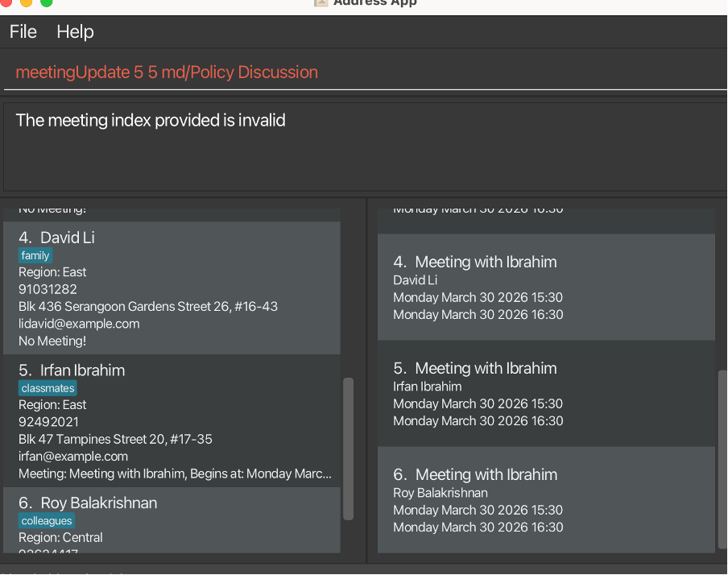Click the yellow minimize window button
The height and width of the screenshot is (575, 728).
point(27,2)
